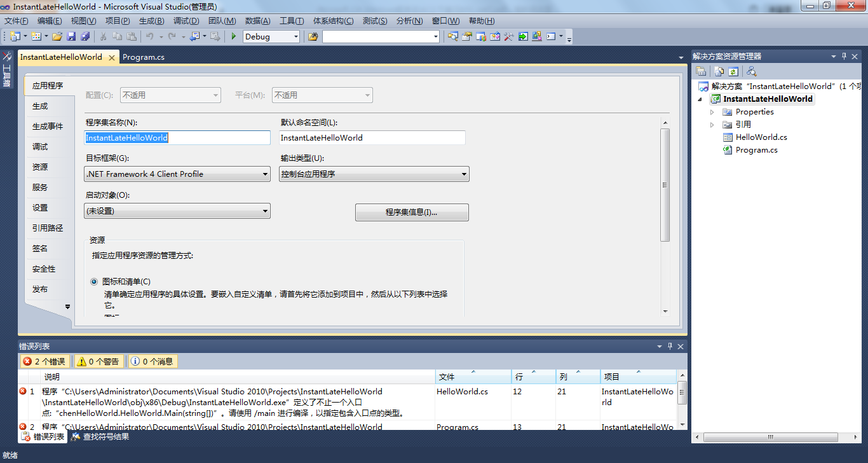
Task: Open the Toolbox hammer-and-wrench toolbar icon
Action: [x=509, y=36]
